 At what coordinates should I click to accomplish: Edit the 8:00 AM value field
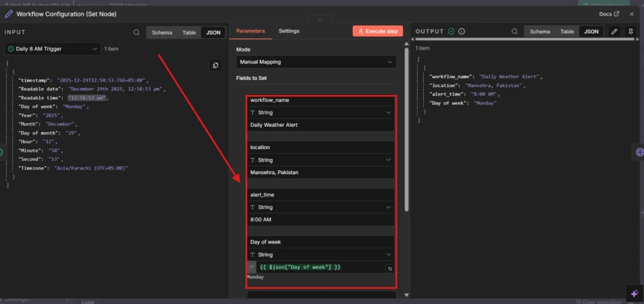(x=321, y=219)
